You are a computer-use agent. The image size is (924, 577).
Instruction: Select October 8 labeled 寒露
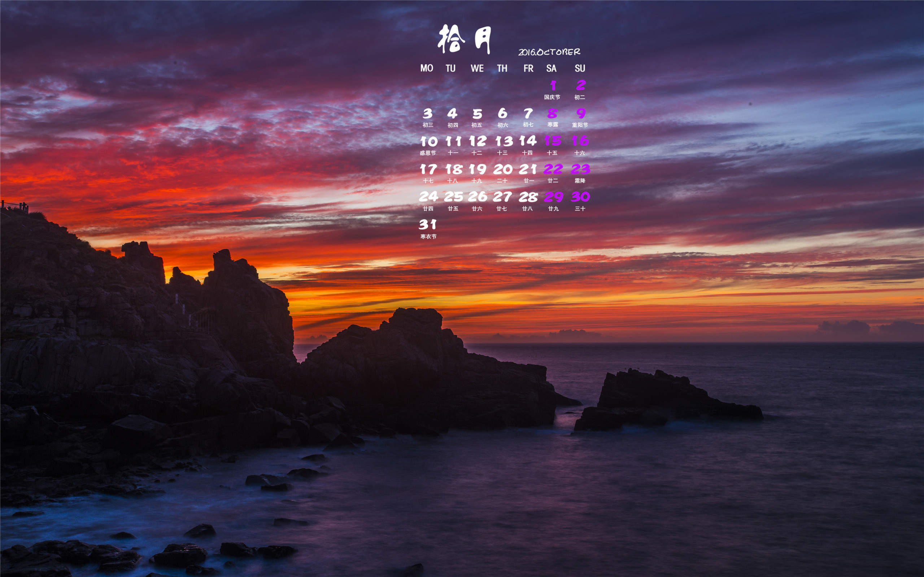tap(553, 118)
